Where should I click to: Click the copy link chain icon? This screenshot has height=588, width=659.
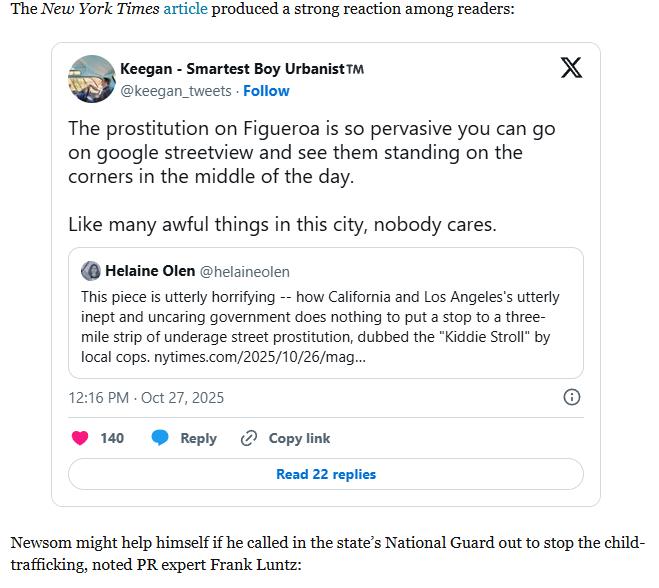coord(249,438)
